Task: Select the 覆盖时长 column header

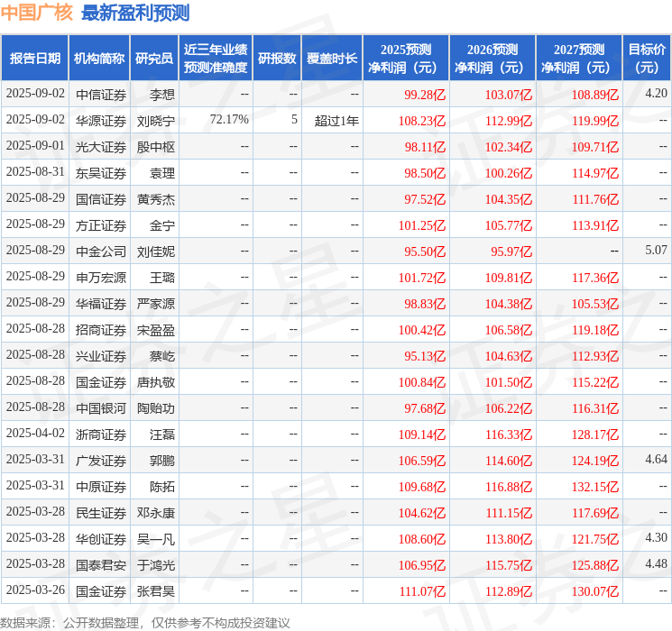Action: 332,59
